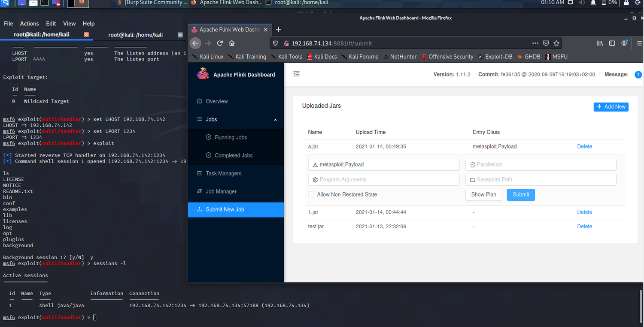Click the Savepoint Path field

point(541,179)
